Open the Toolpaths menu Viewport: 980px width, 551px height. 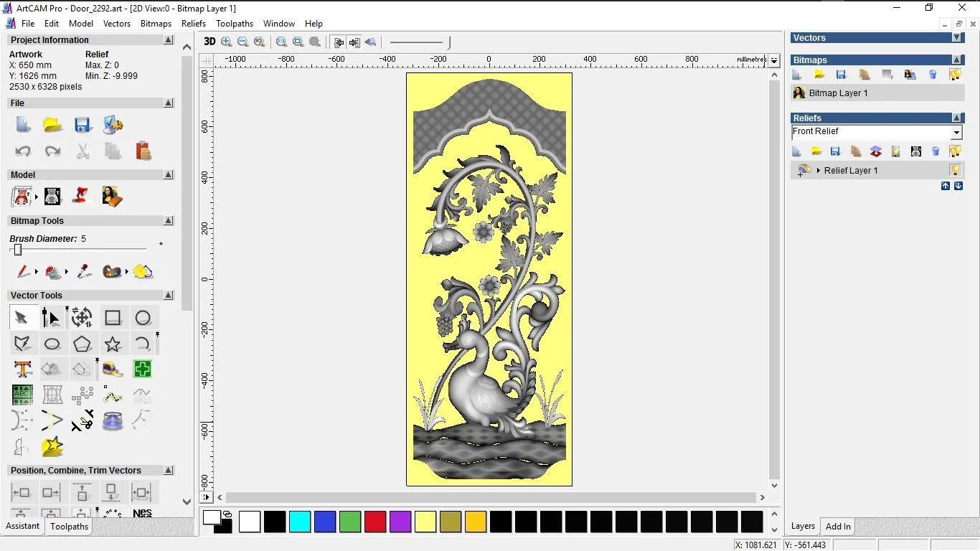pyautogui.click(x=235, y=24)
